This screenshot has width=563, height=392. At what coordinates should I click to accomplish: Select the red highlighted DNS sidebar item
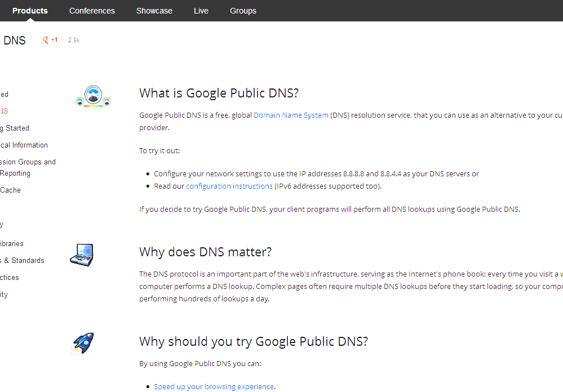4,112
